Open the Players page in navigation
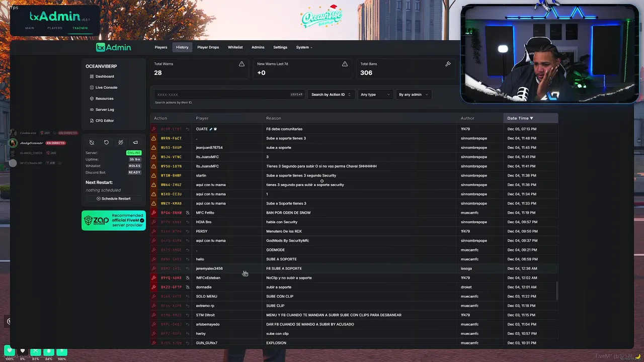Image resolution: width=644 pixels, height=362 pixels. (x=161, y=47)
